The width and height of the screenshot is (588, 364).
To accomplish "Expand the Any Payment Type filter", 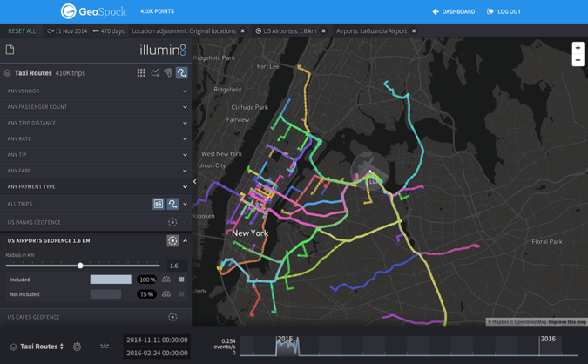I will 185,186.
